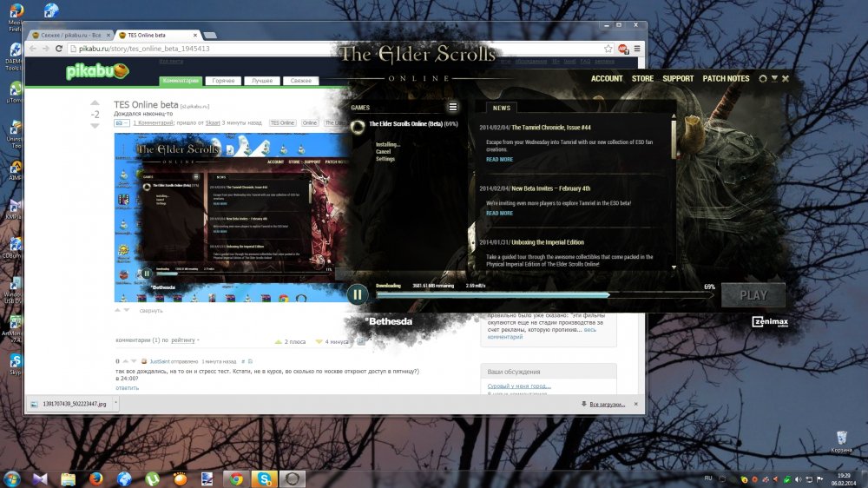Upvote the TES Online beta post

pyautogui.click(x=95, y=103)
